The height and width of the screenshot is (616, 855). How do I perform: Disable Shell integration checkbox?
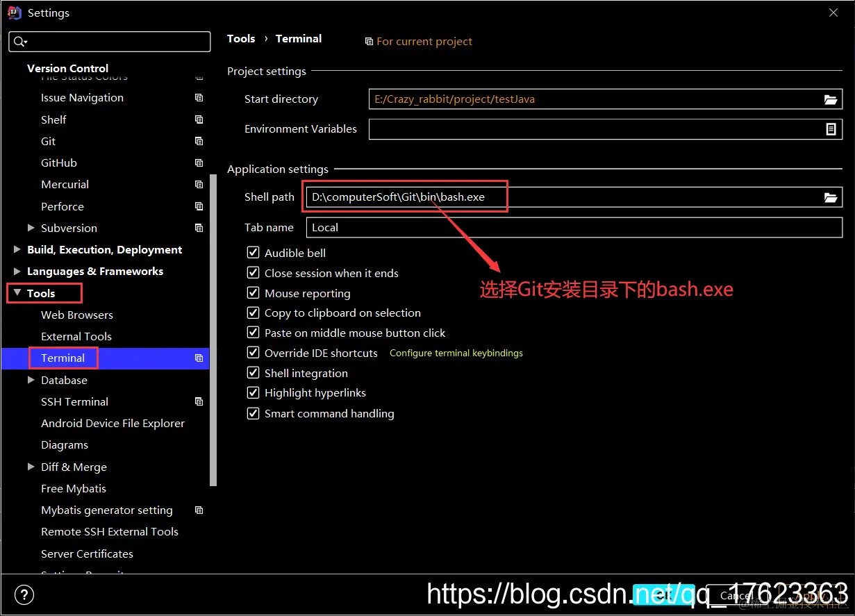pyautogui.click(x=254, y=373)
